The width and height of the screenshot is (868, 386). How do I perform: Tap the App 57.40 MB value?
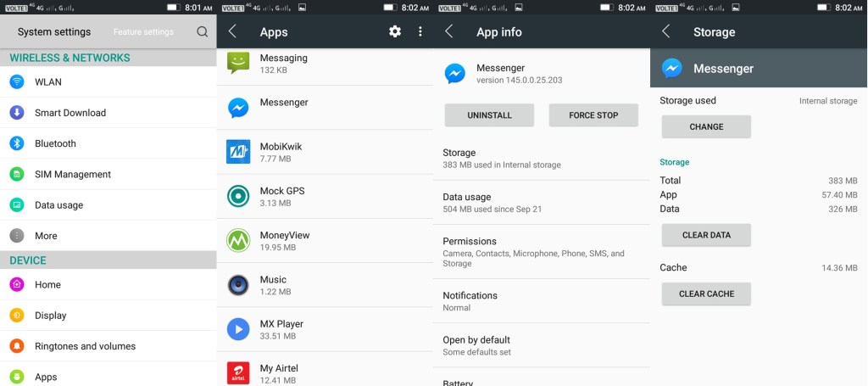(840, 195)
